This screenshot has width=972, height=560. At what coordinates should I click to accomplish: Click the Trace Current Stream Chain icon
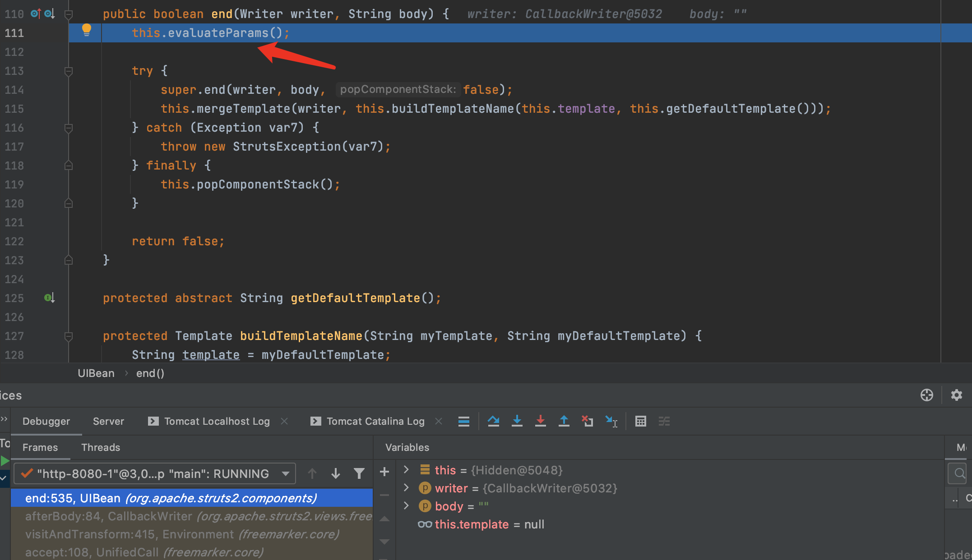(x=664, y=421)
